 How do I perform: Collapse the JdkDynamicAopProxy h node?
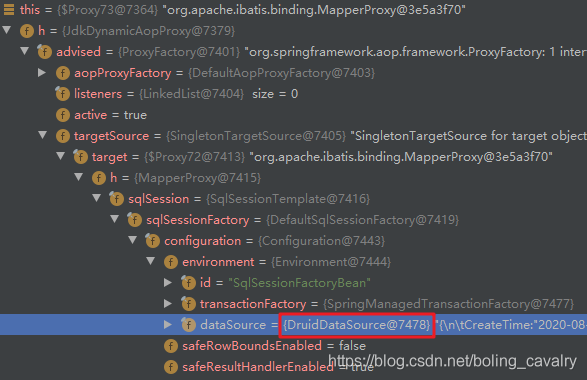point(7,30)
